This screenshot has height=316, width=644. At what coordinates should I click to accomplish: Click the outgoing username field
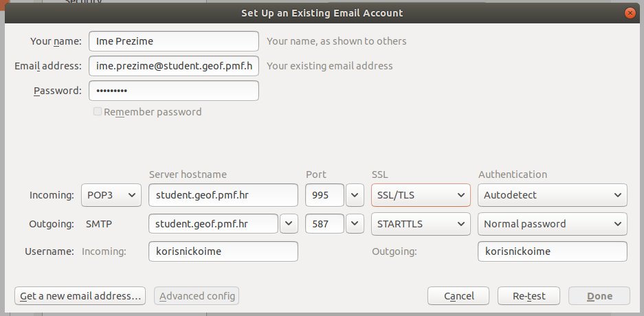(553, 251)
